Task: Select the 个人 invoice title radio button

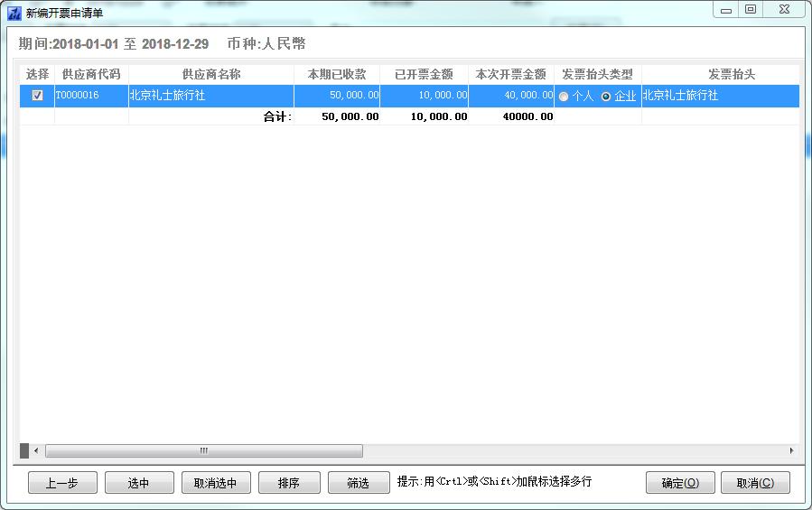Action: pos(565,97)
